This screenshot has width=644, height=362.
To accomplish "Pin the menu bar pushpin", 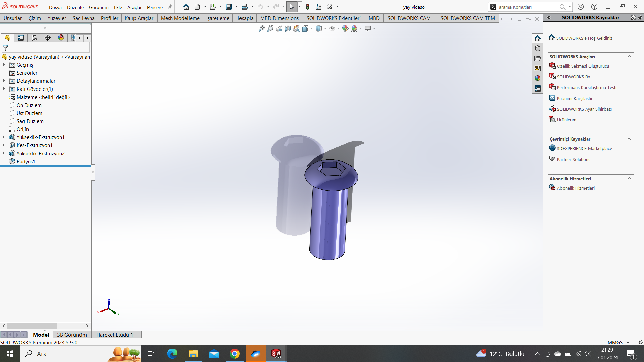I will pyautogui.click(x=170, y=7).
